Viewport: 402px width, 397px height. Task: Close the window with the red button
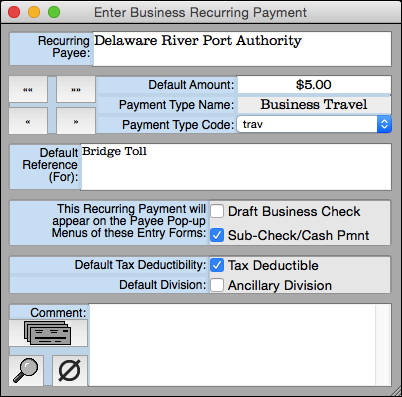click(x=14, y=12)
